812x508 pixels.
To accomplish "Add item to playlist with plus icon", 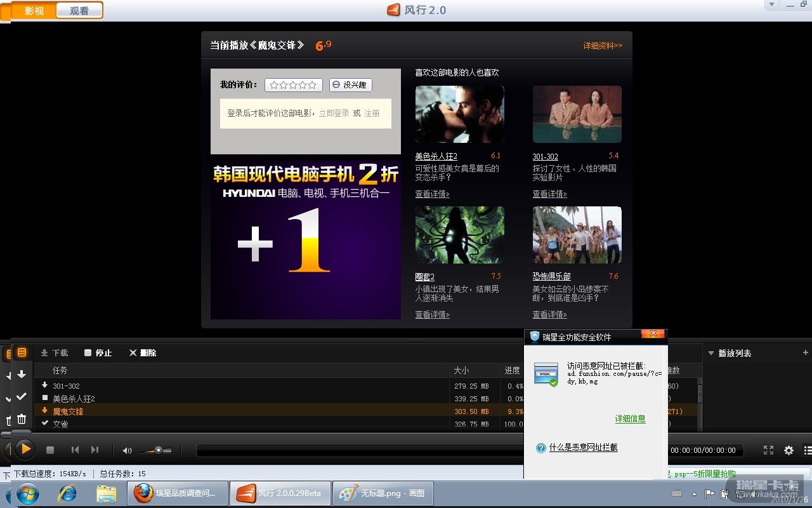I will 806,352.
